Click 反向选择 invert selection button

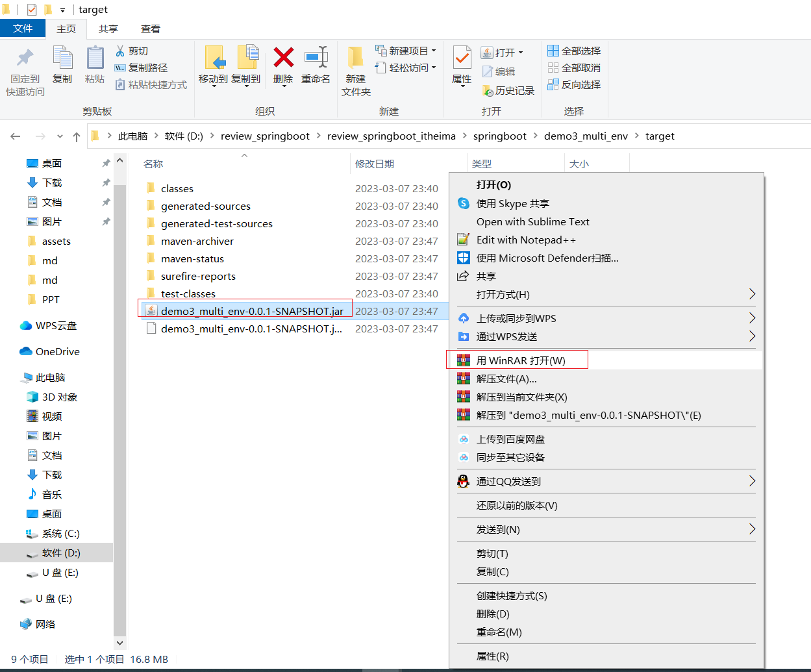574,84
